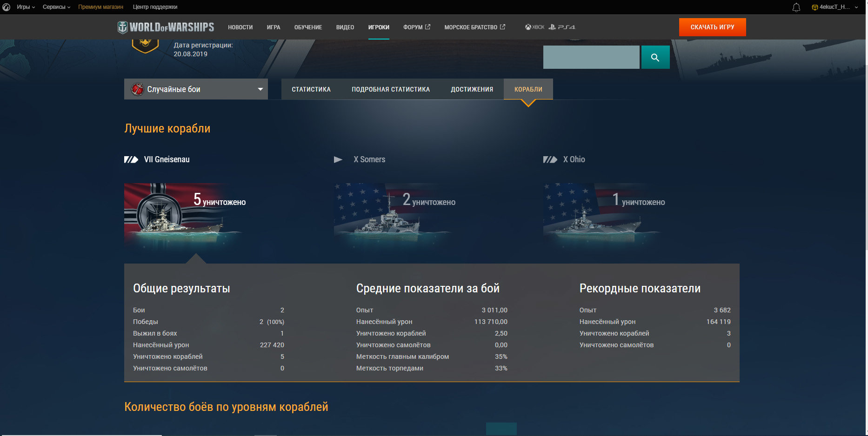Click the magnifier search button
Viewport: 868px width, 436px height.
[655, 57]
